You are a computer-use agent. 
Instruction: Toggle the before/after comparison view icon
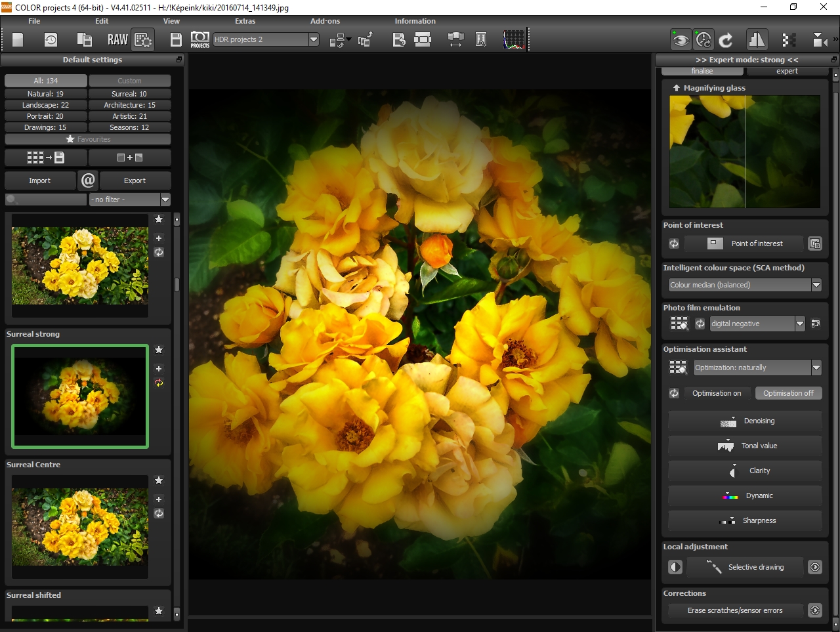click(x=757, y=40)
